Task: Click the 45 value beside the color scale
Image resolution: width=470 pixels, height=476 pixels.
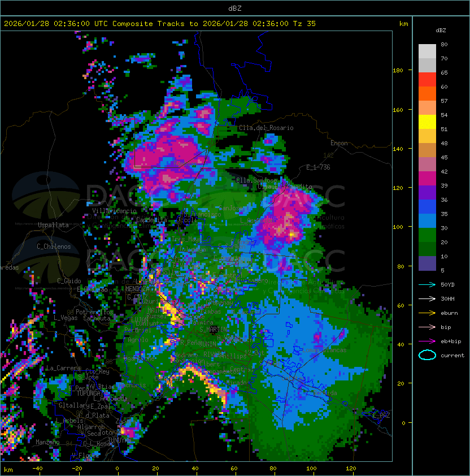Action: (x=444, y=157)
